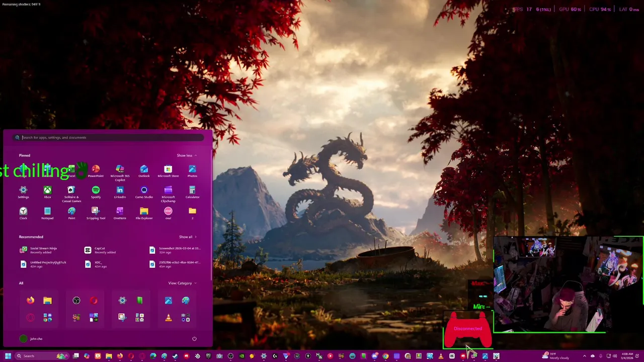Open Microsoft Clipchamp pinned app
Viewport: 644px width, 362px height.
click(x=168, y=194)
